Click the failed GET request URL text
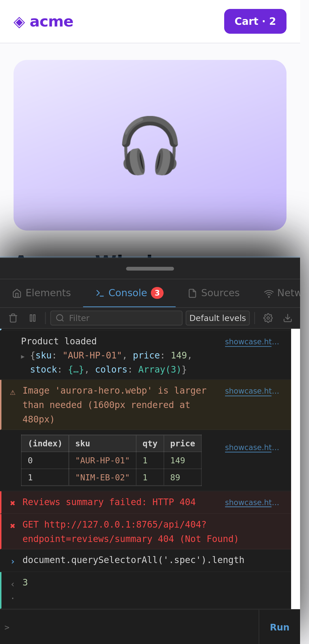This screenshot has width=309, height=644. (130, 532)
